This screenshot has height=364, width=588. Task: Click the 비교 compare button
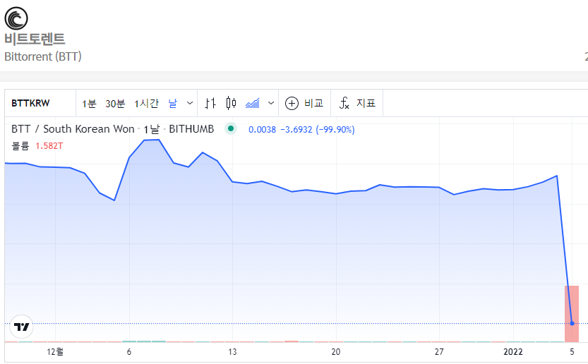[x=304, y=103]
